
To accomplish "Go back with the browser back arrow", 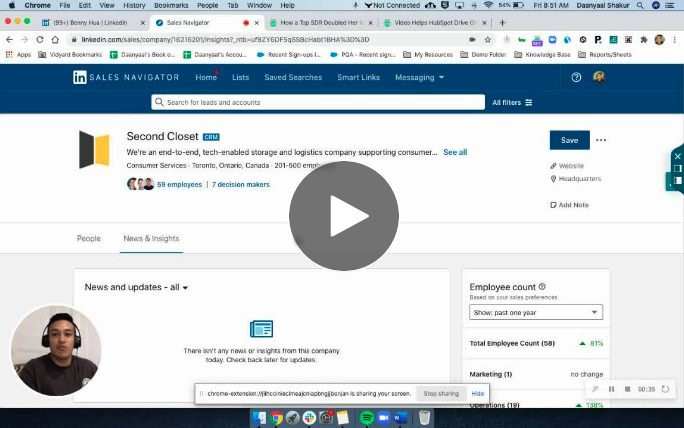I will click(10, 40).
